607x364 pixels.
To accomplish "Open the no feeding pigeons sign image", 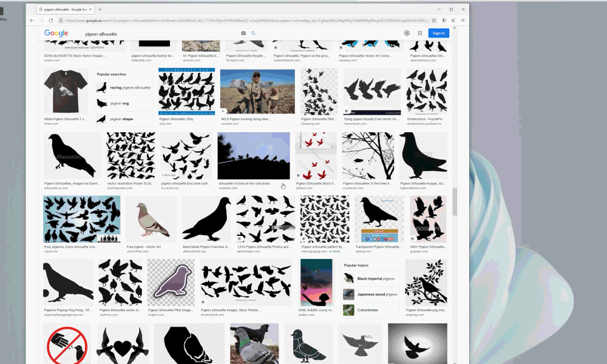I will pyautogui.click(x=67, y=344).
